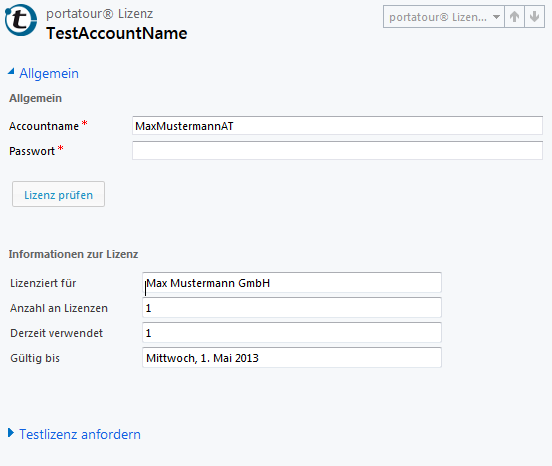This screenshot has width=552, height=466.
Task: Collapse the Allgemein section
Action: [x=43, y=73]
